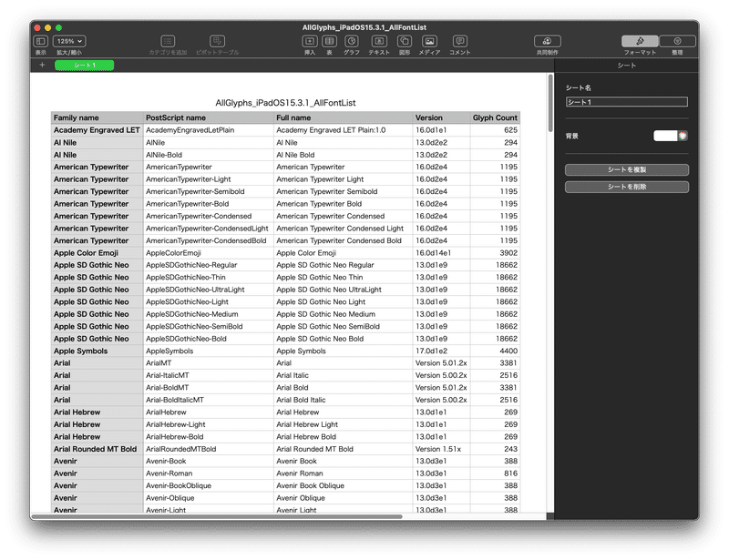
Task: Click the Add Category toolbar icon
Action: (168, 41)
